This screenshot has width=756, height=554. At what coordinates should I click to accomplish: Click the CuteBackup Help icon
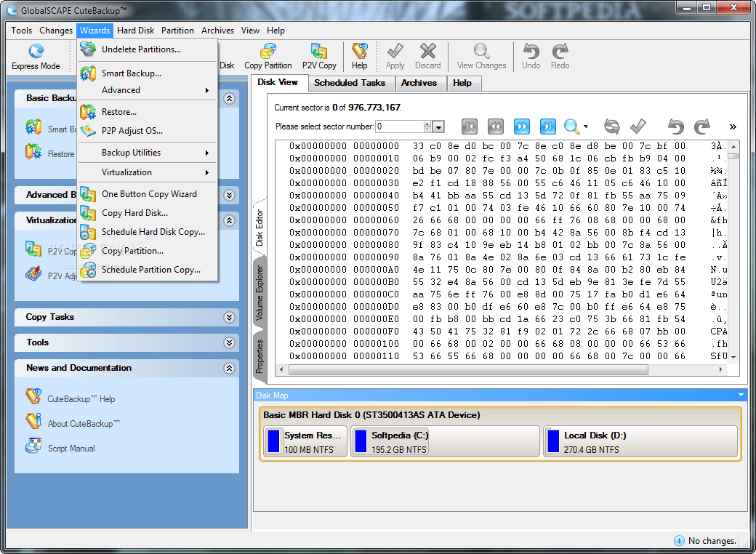(33, 396)
